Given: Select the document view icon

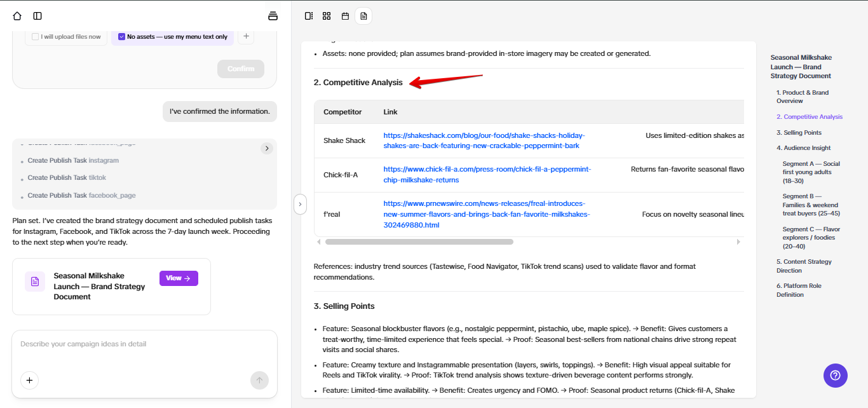Looking at the screenshot, I should [x=363, y=16].
